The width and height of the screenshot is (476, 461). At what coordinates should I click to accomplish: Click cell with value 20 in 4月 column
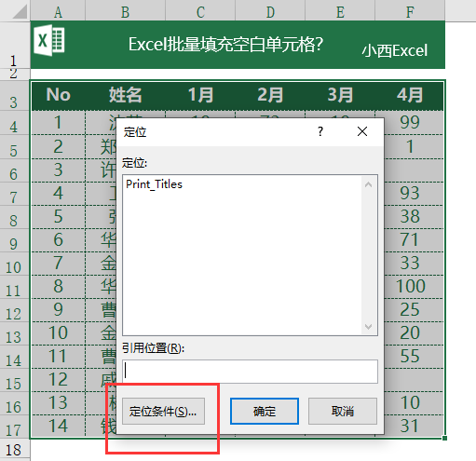(414, 333)
